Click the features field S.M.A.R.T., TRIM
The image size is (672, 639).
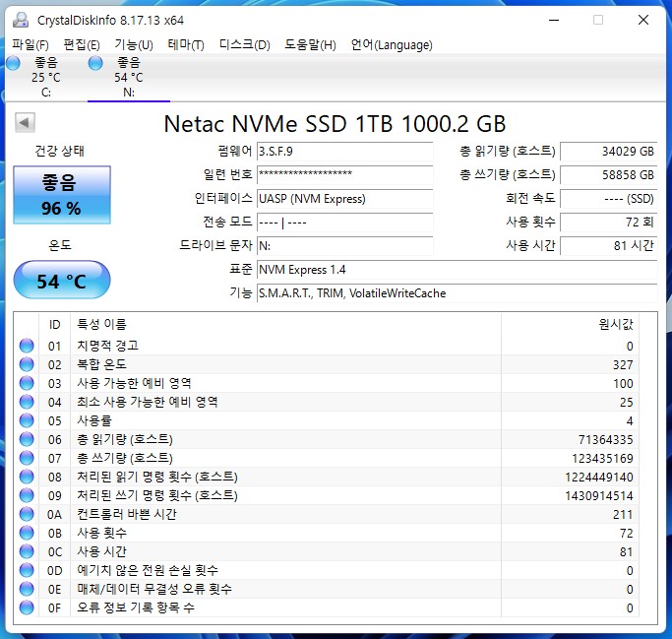point(457,292)
